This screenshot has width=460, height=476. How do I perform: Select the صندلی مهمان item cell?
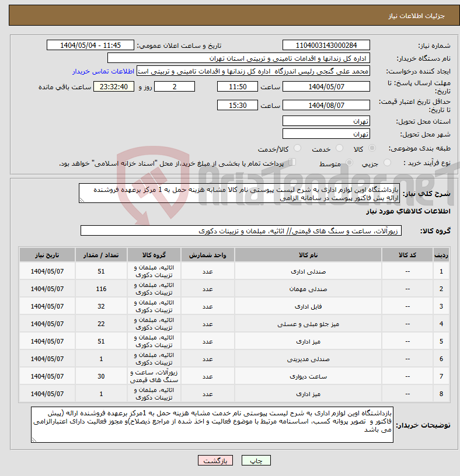[308, 289]
